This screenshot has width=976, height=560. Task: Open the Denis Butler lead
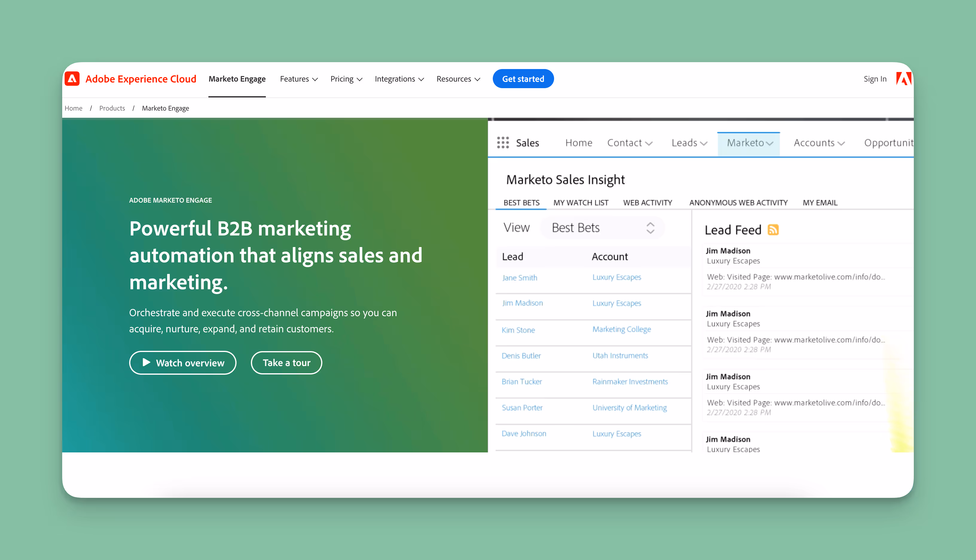tap(521, 355)
